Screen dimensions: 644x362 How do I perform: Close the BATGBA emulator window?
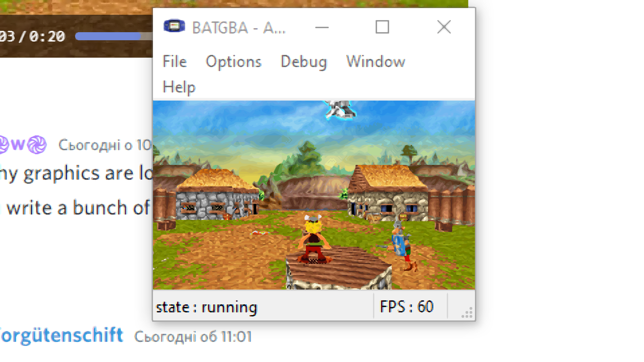[x=444, y=27]
